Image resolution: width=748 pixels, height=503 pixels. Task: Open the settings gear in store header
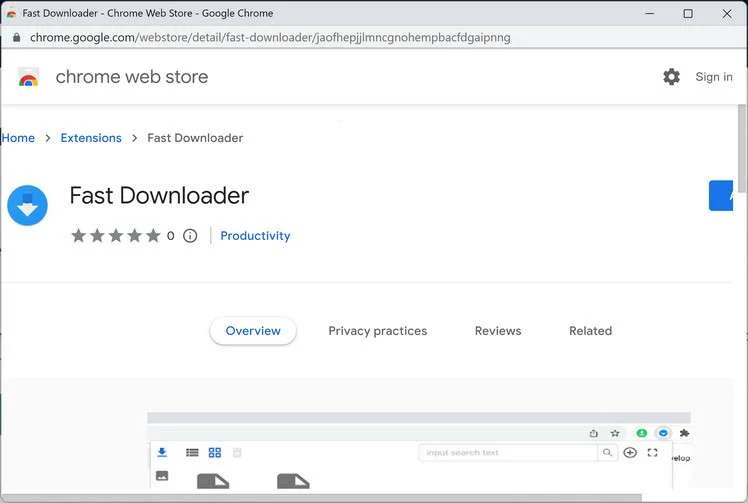(671, 76)
